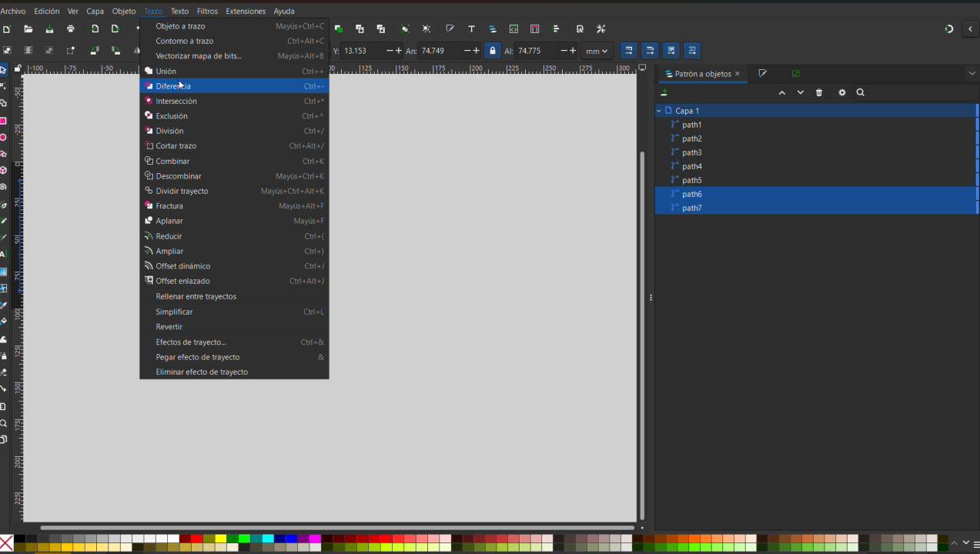980x554 pixels.
Task: Click the horizontal canvas scrollbar
Action: [337, 528]
